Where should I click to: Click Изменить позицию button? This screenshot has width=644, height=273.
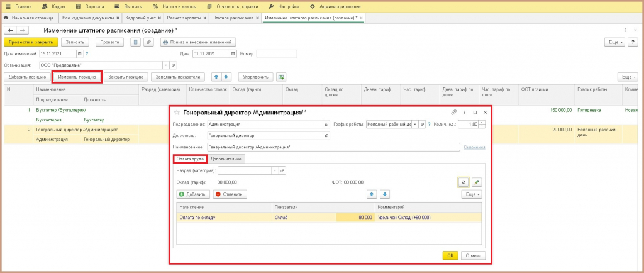pyautogui.click(x=77, y=77)
